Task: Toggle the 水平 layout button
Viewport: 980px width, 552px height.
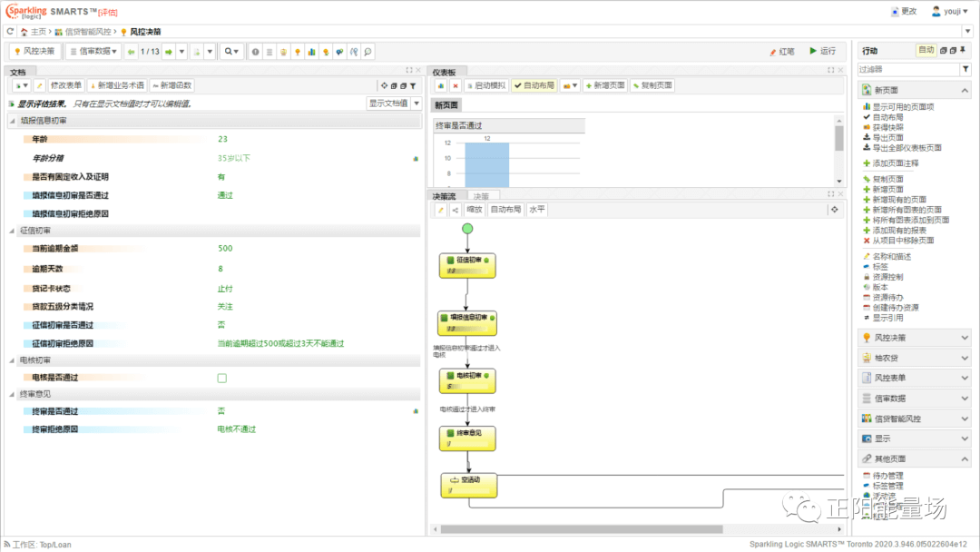Action: (536, 210)
